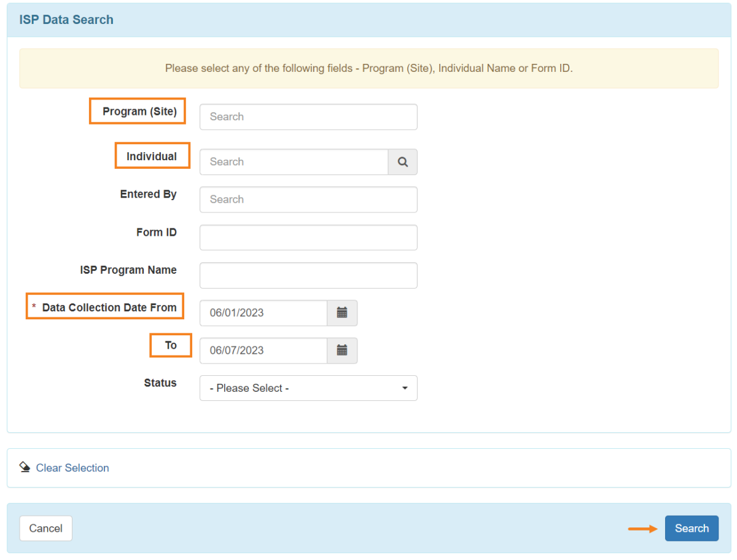Click the magnifier icon beside Individual search
This screenshot has height=560, width=737.
point(402,161)
